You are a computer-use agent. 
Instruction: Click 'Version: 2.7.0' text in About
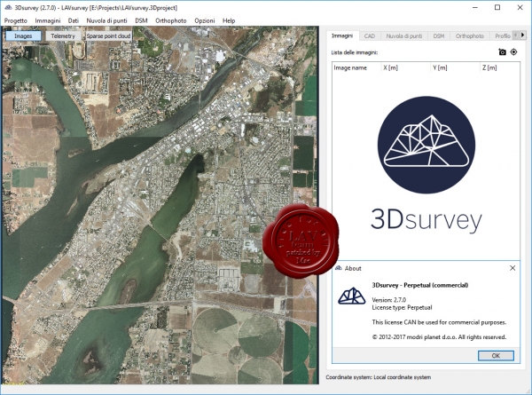point(389,300)
